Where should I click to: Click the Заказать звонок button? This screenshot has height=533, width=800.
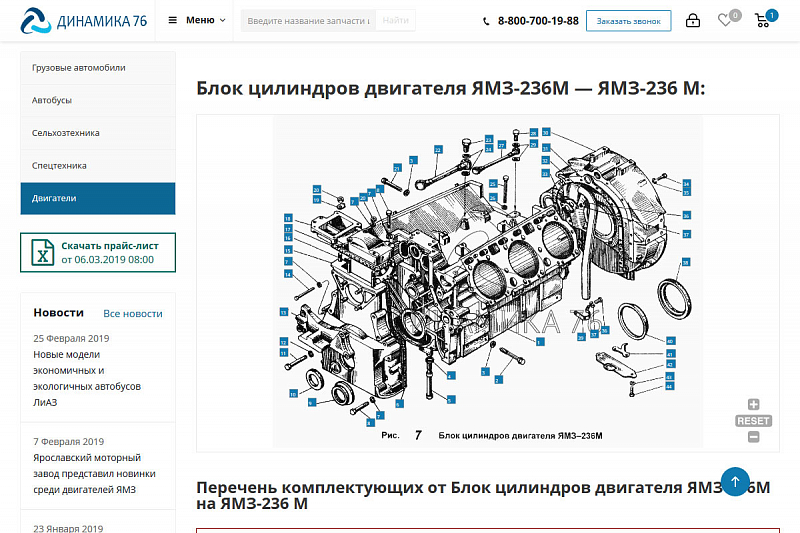pos(629,21)
